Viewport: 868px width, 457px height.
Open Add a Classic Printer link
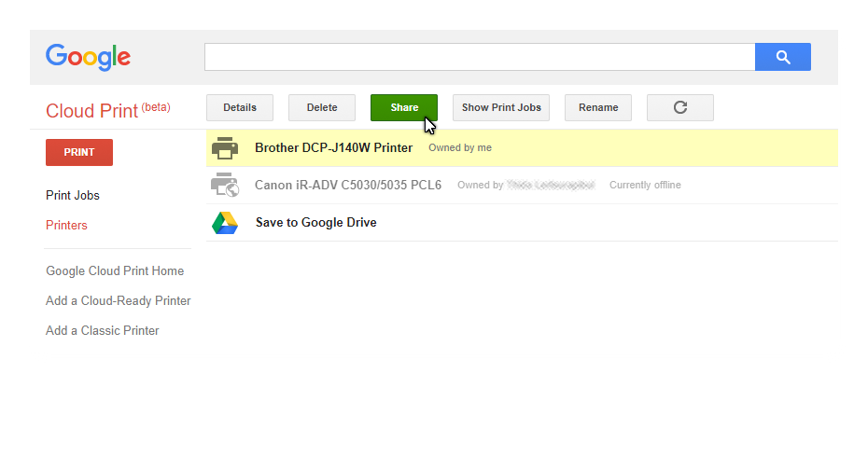pyautogui.click(x=103, y=331)
